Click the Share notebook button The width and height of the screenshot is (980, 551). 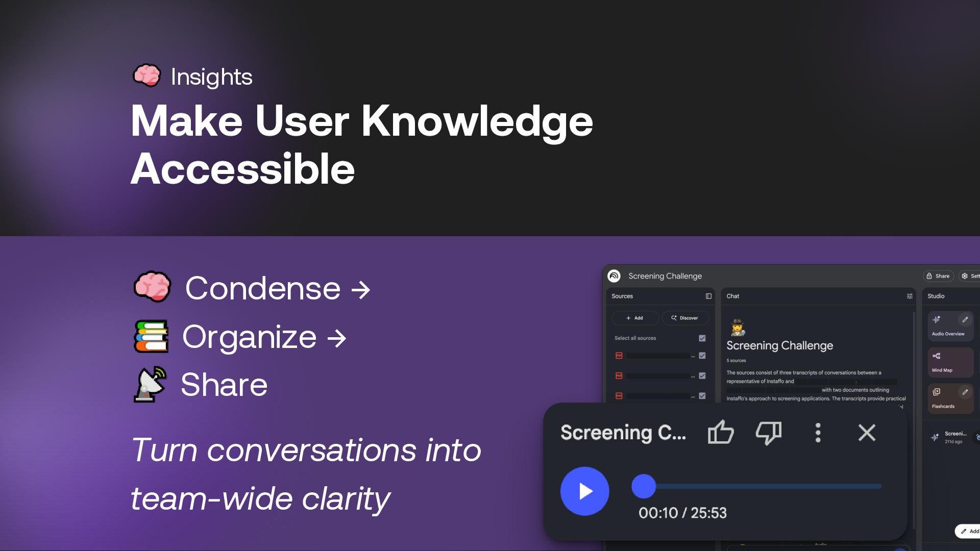pos(938,276)
